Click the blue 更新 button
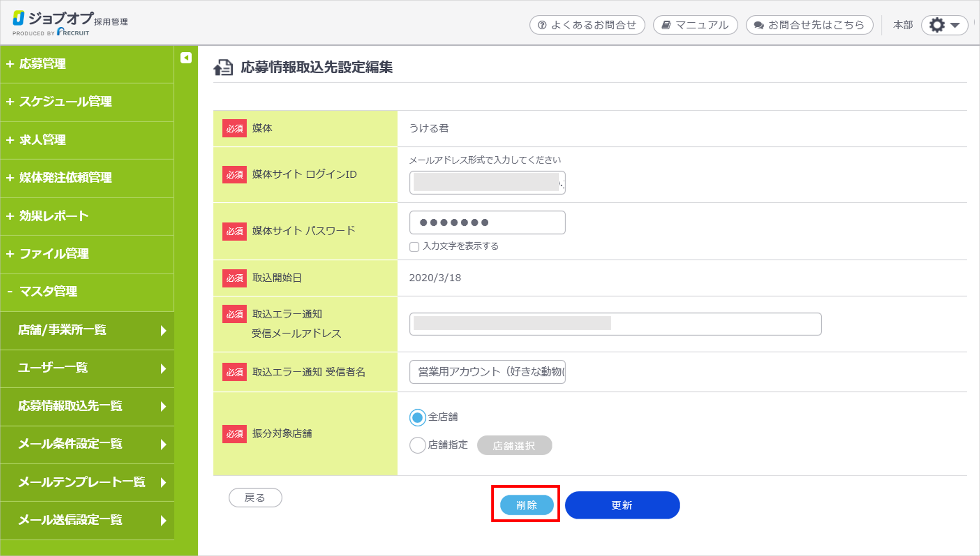This screenshot has width=980, height=556. pos(622,505)
